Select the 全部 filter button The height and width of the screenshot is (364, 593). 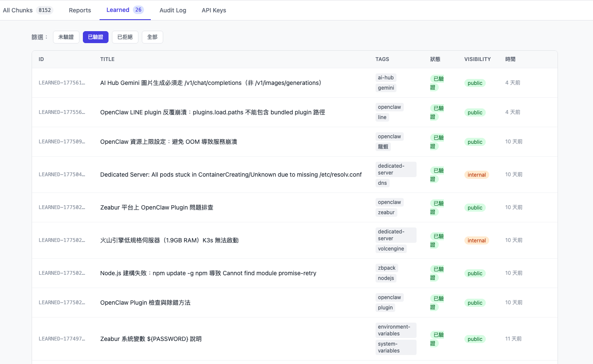click(152, 37)
